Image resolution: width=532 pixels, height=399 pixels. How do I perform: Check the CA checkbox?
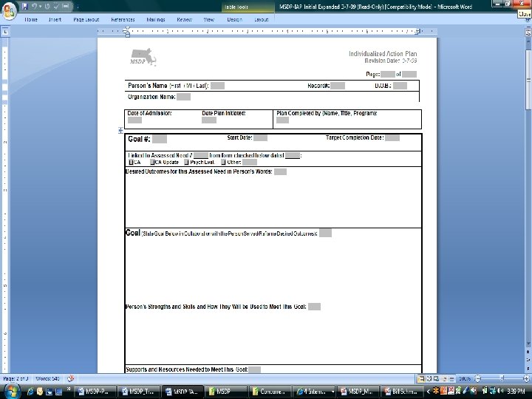coord(132,162)
